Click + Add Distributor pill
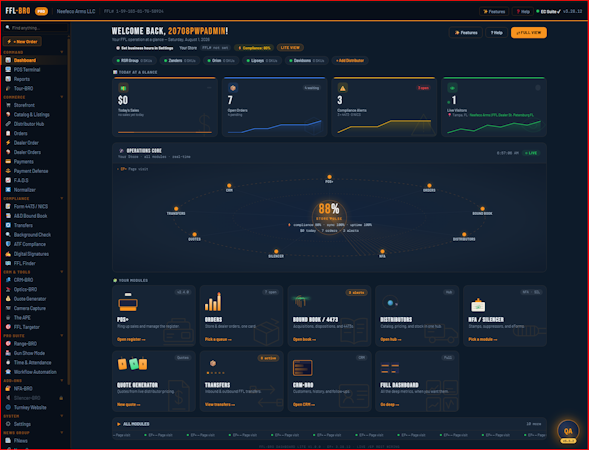This screenshot has height=450, width=589. pyautogui.click(x=350, y=60)
